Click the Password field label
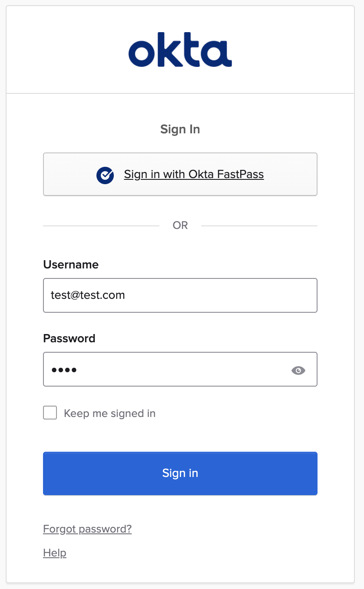 coord(69,338)
